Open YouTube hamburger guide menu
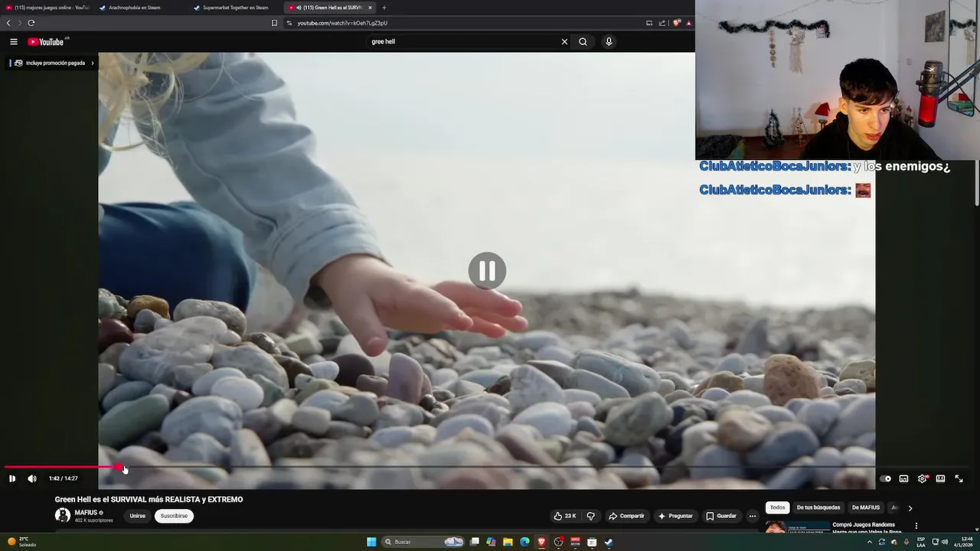The width and height of the screenshot is (980, 551). (14, 41)
